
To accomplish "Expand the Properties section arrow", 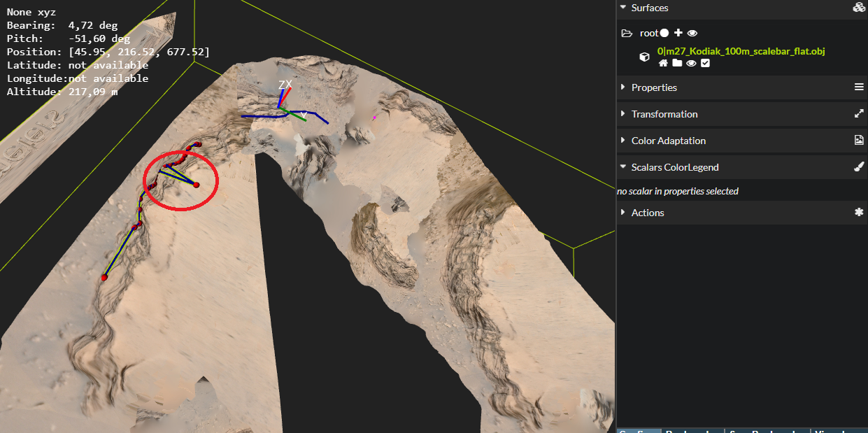I will coord(622,87).
